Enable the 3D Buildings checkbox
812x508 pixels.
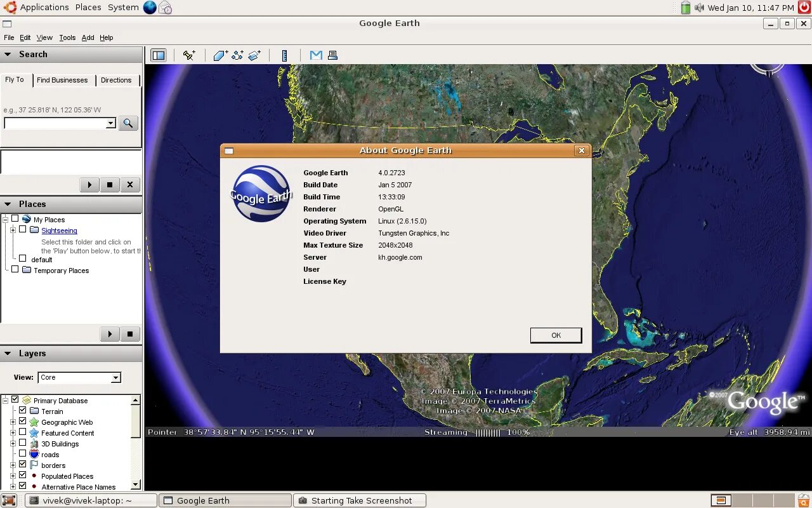point(23,443)
